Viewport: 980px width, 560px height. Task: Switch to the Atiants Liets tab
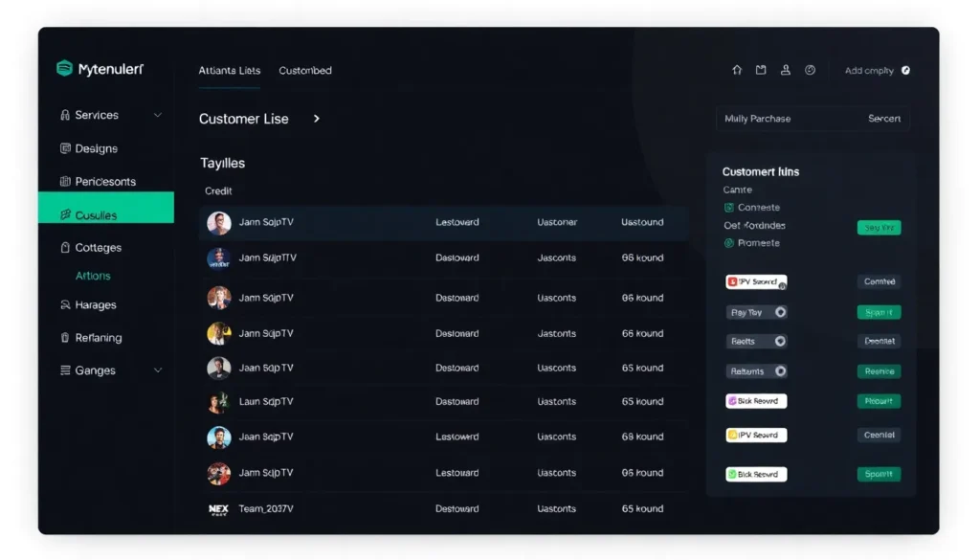tap(229, 71)
